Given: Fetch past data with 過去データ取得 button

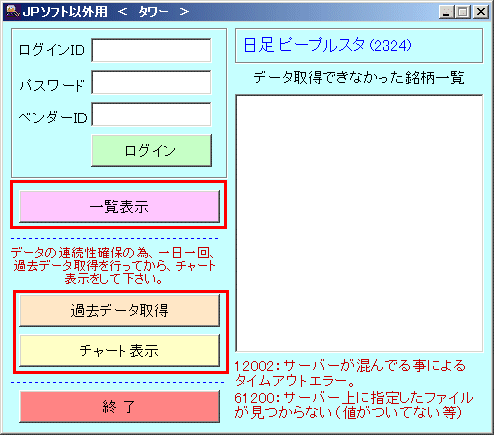Looking at the screenshot, I should (119, 310).
